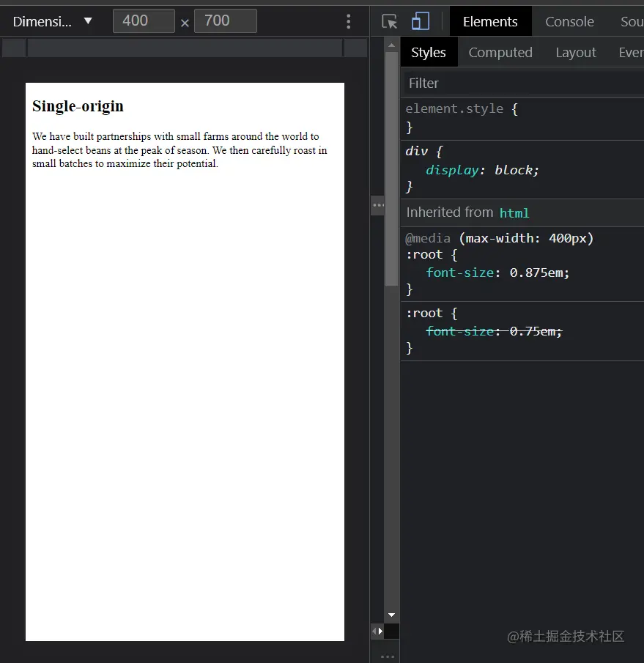Click the elements panel vertical scrollbar thumb
This screenshot has width=644, height=663.
pyautogui.click(x=391, y=168)
